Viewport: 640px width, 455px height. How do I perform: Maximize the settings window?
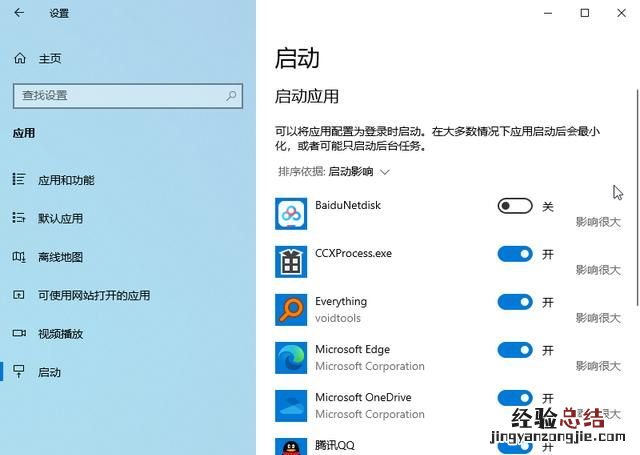[x=584, y=13]
